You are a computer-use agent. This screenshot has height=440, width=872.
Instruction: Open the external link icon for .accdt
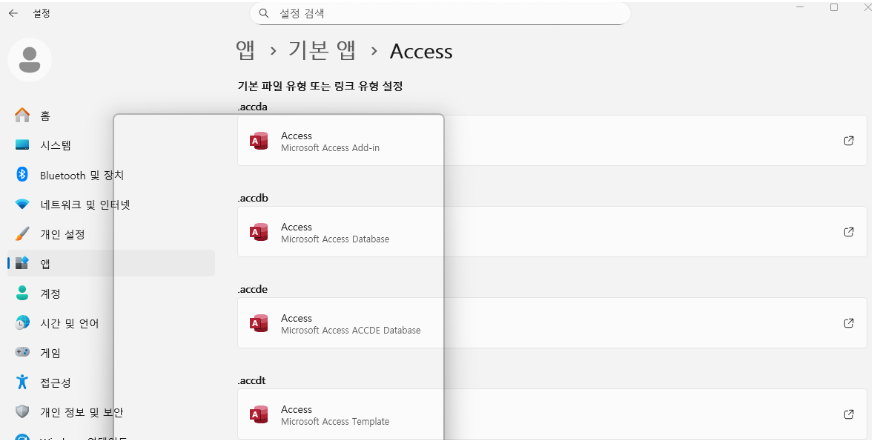click(x=849, y=414)
